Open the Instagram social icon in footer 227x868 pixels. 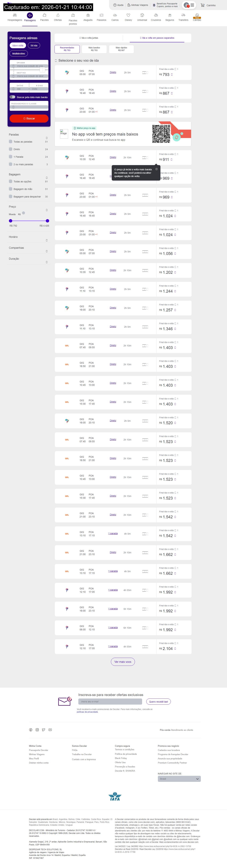tap(37, 730)
